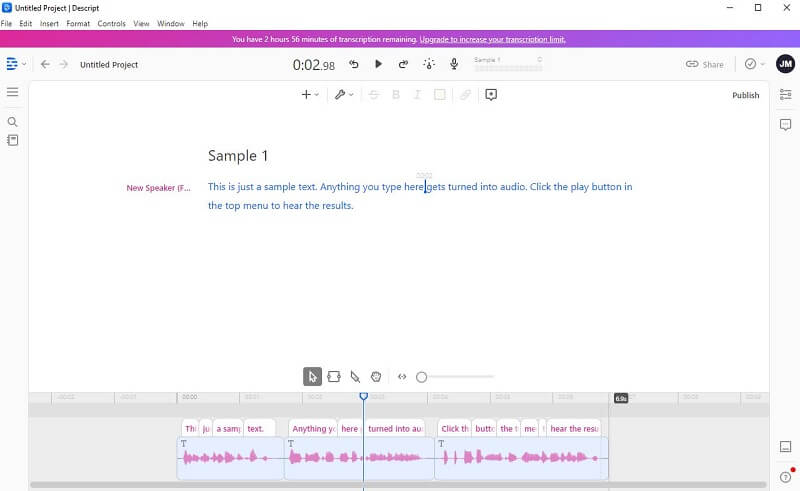Open the effects sparkle icon
800x491 pixels.
click(x=429, y=64)
